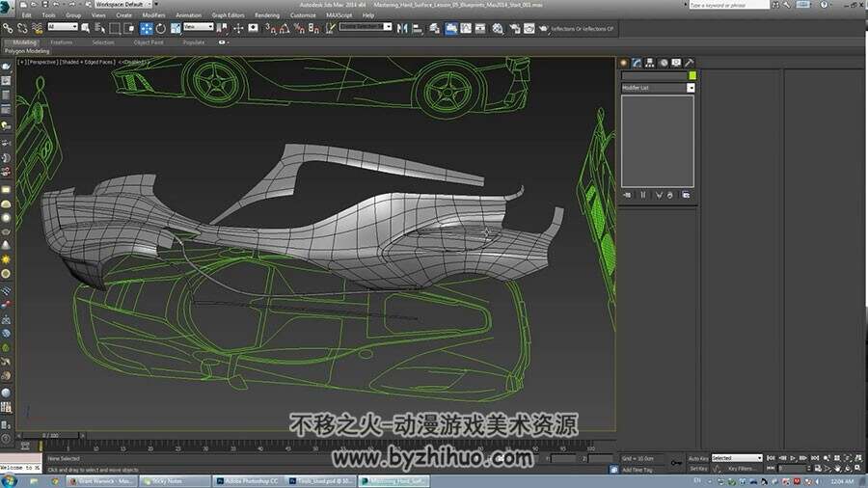Viewport: 868px width, 488px height.
Task: Switch to the Freeform ribbon tab
Action: (x=62, y=42)
